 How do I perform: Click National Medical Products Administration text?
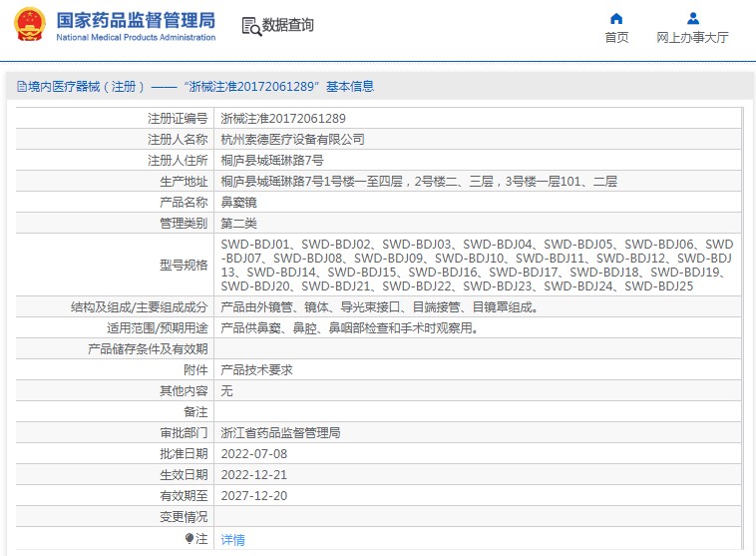[136, 37]
